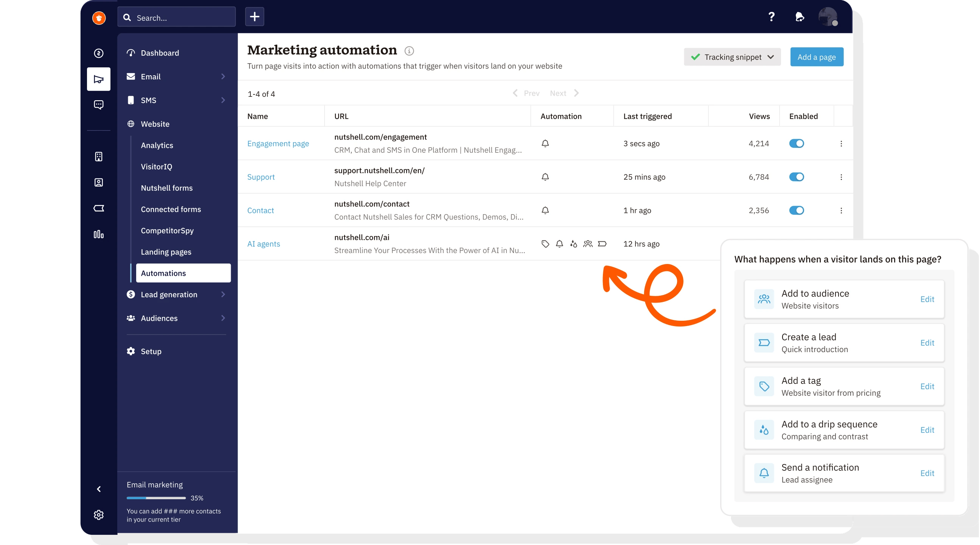Toggle the Support row enabled switch

pyautogui.click(x=796, y=177)
